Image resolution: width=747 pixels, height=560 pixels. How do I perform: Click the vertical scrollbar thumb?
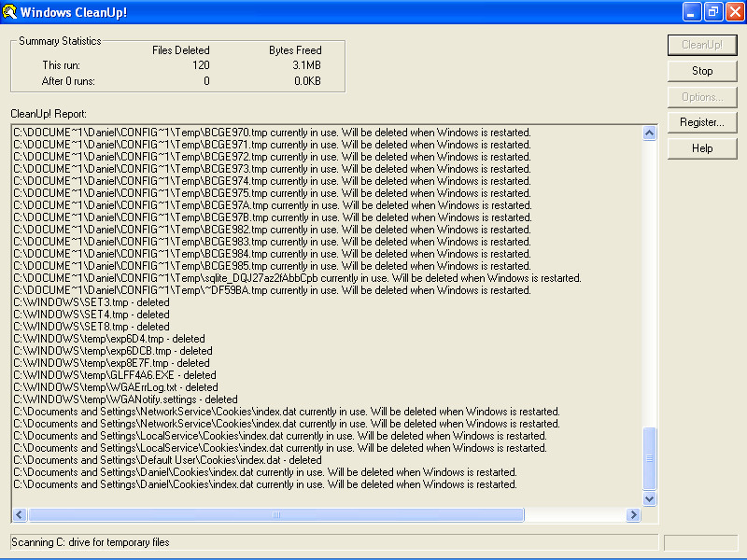coord(649,458)
